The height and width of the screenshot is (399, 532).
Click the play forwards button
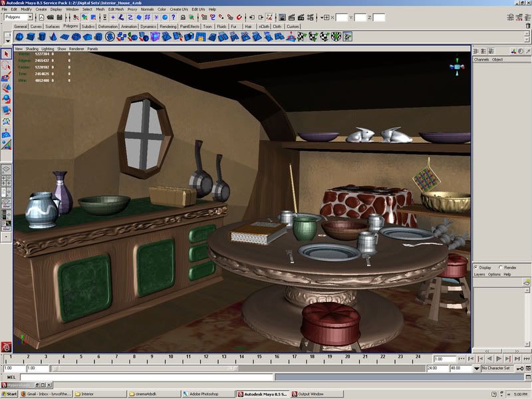(499, 358)
